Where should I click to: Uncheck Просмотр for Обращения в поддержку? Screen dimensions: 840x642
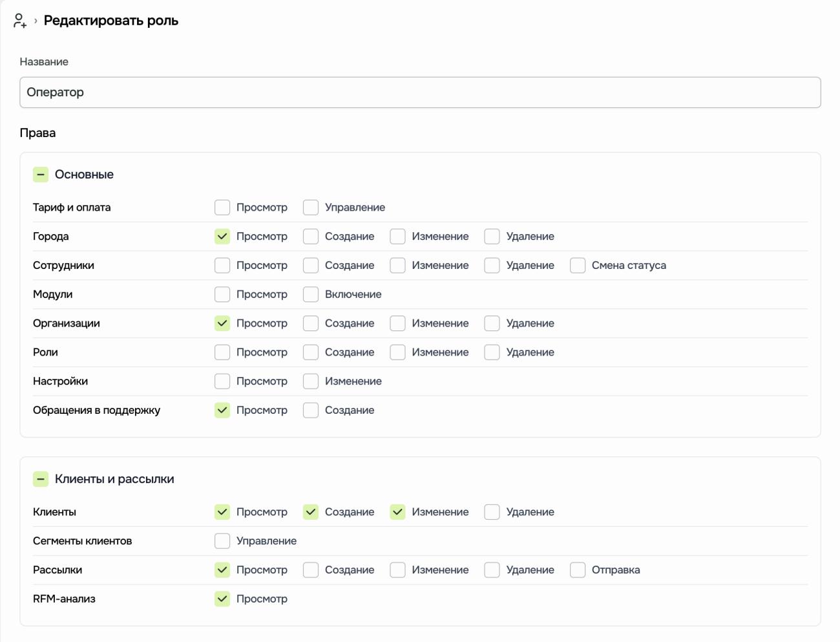(222, 411)
